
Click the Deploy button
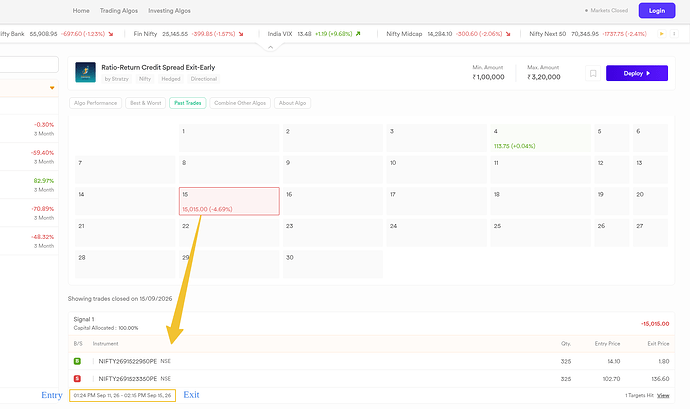click(637, 73)
